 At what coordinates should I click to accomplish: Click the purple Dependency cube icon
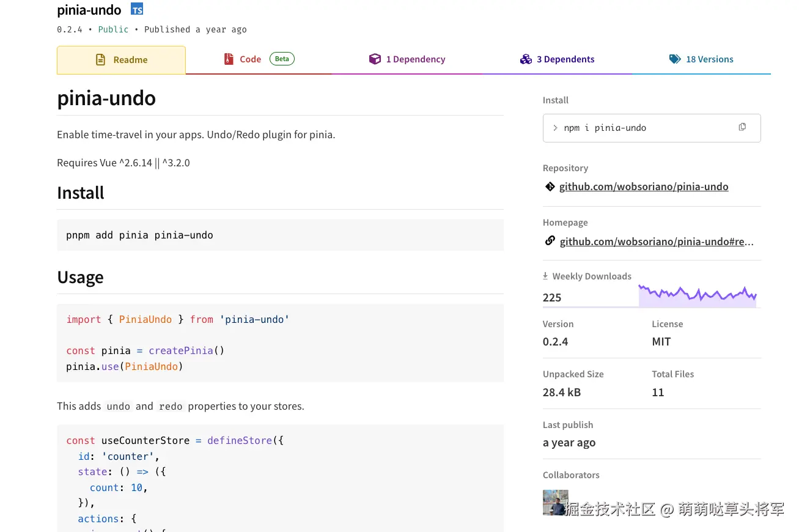point(375,59)
